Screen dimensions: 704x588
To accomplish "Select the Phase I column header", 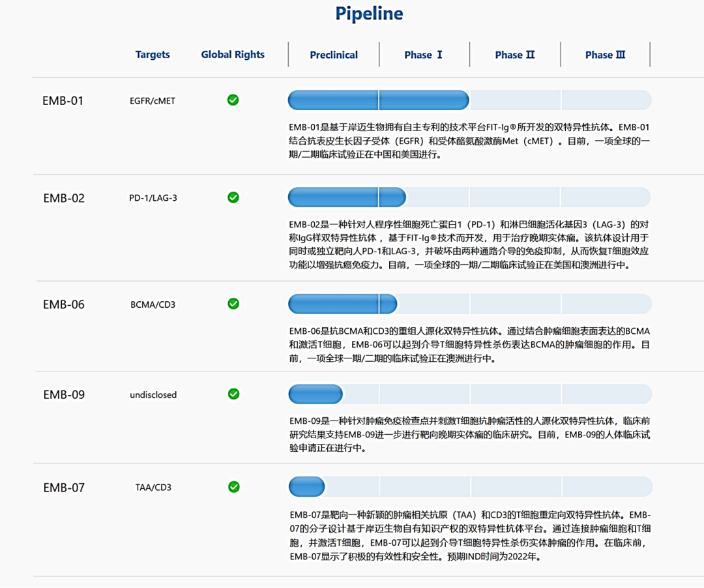I will tap(424, 55).
